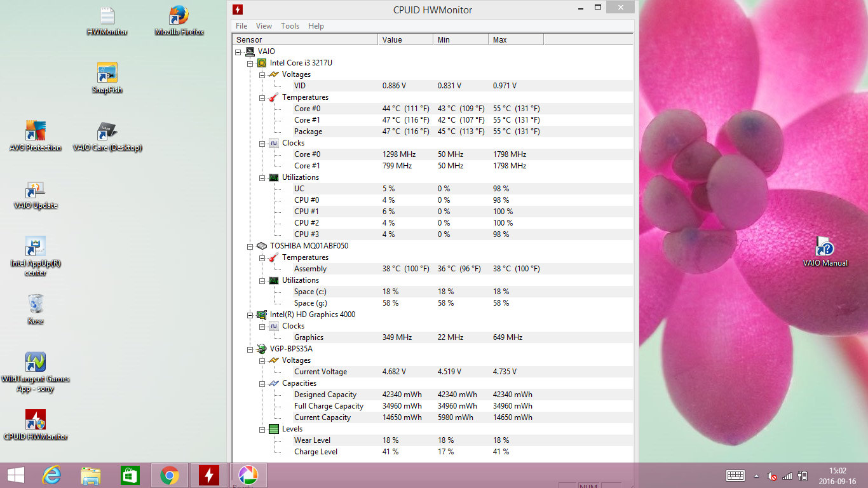Viewport: 868px width, 488px height.
Task: Open the Tools menu
Action: [290, 26]
